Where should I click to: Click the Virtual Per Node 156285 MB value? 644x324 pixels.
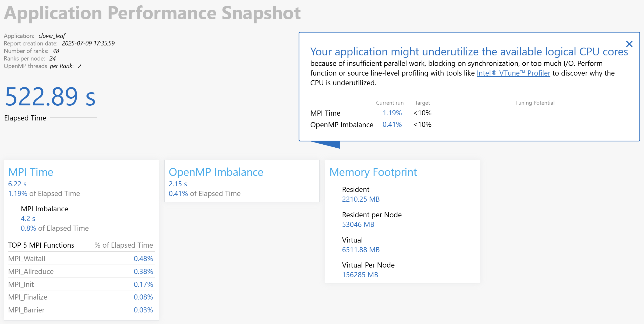pyautogui.click(x=360, y=275)
